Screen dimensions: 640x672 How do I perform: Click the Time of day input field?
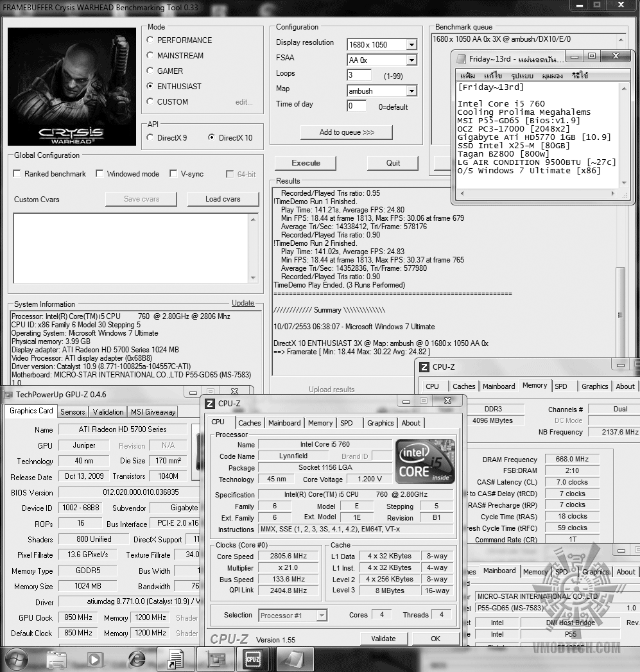pos(357,106)
